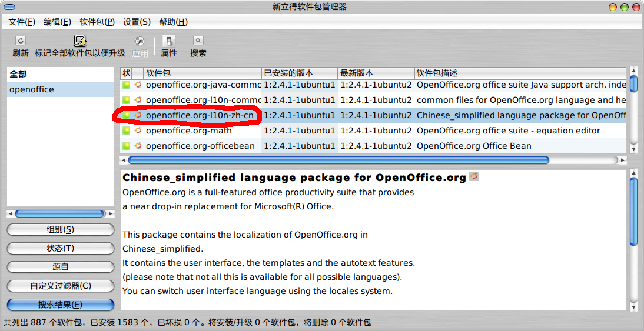The height and width of the screenshot is (331, 644).
Task: Sort by 已安装的版本 column header
Action: pos(300,73)
